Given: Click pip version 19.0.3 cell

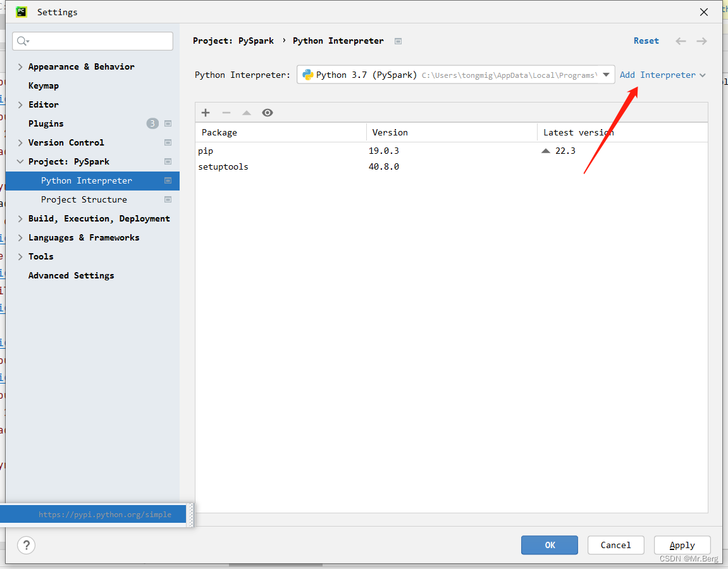Looking at the screenshot, I should click(x=384, y=151).
